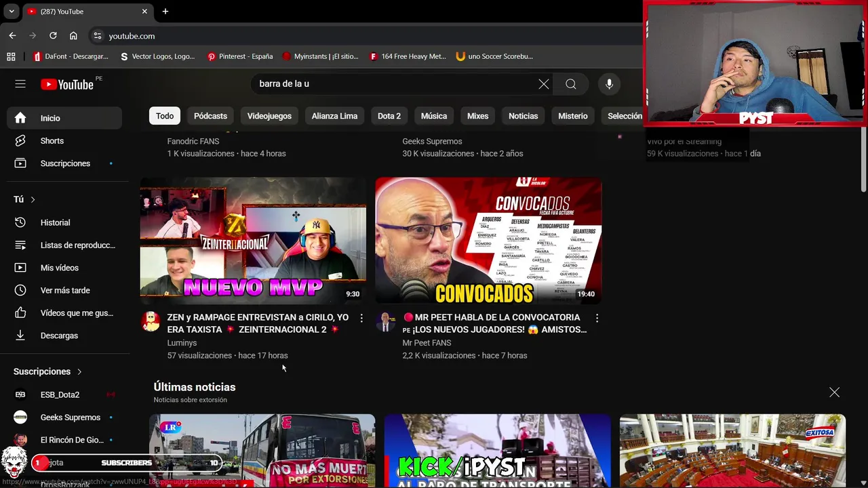Select the Pódcasts filter chip
The image size is (868, 488).
(x=210, y=116)
